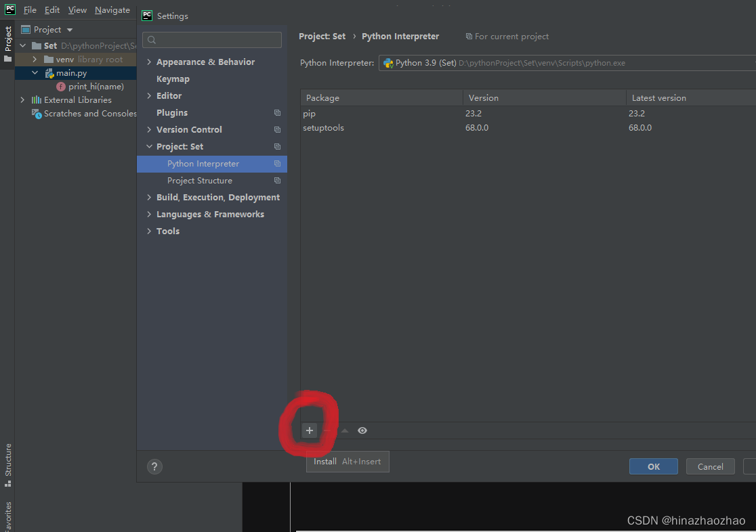Collapse the Project: Set settings group

pyautogui.click(x=149, y=146)
